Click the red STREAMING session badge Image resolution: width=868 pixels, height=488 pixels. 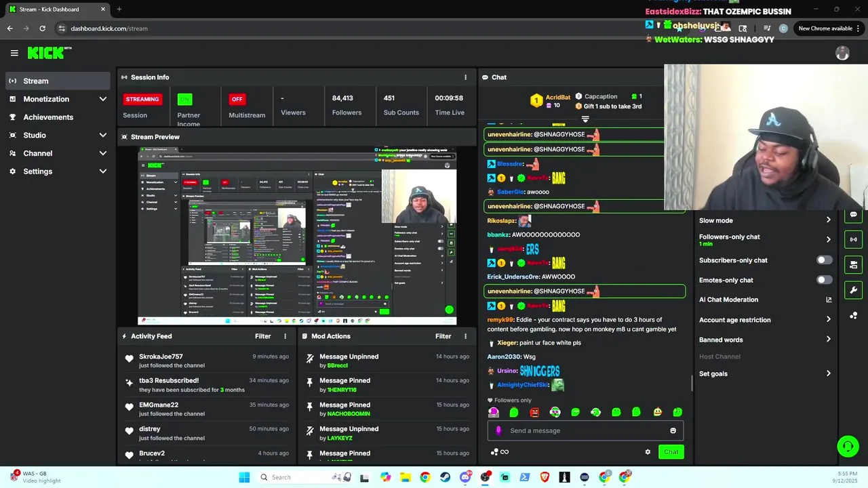click(142, 99)
